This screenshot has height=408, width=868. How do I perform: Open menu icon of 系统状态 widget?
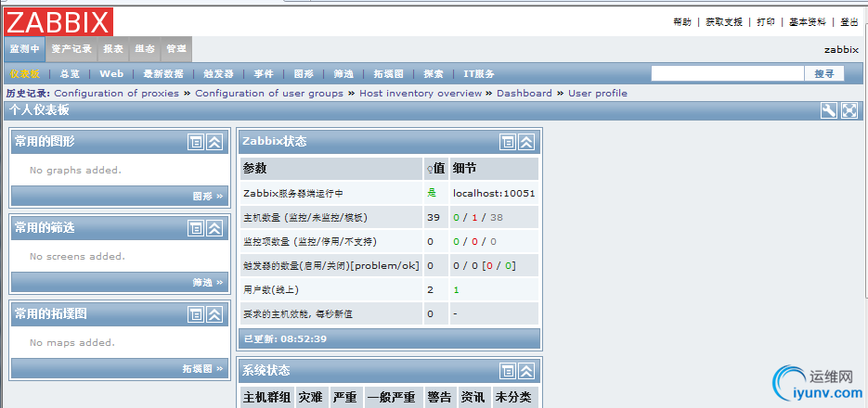(x=508, y=371)
